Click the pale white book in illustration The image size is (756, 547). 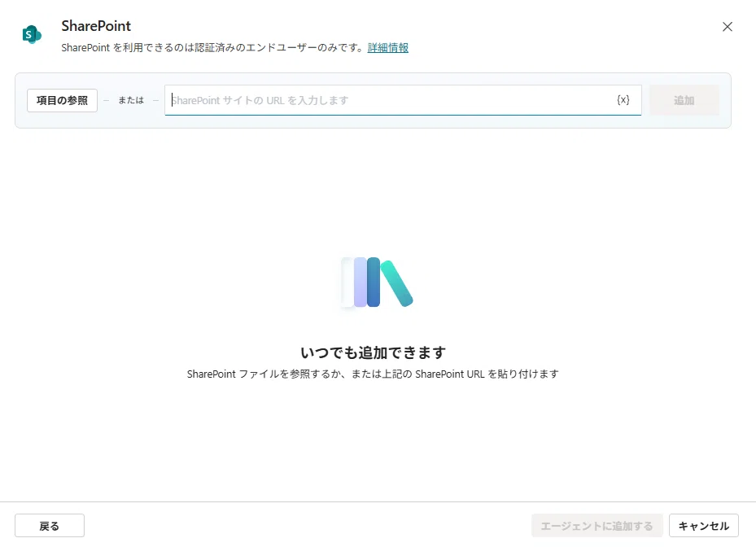[x=347, y=282]
